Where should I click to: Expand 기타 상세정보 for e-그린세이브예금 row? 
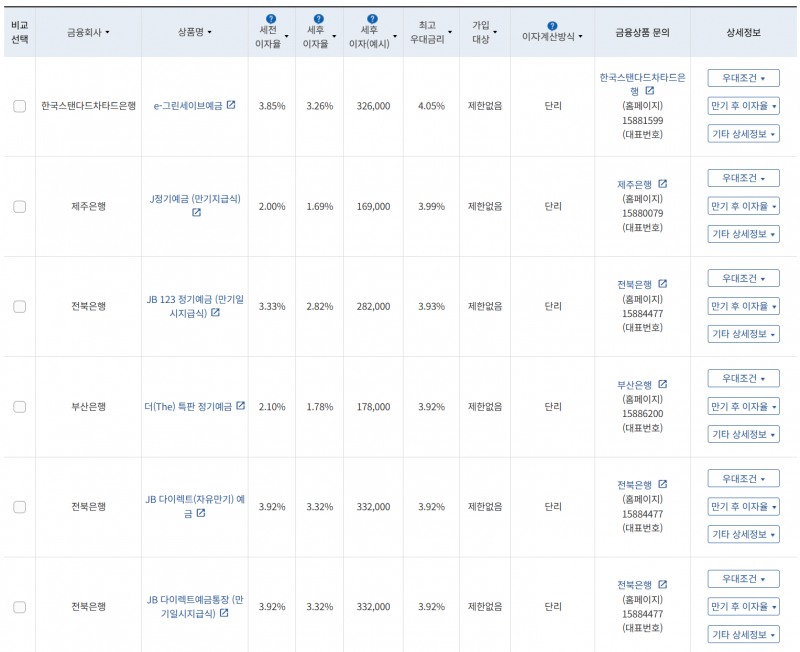(743, 134)
